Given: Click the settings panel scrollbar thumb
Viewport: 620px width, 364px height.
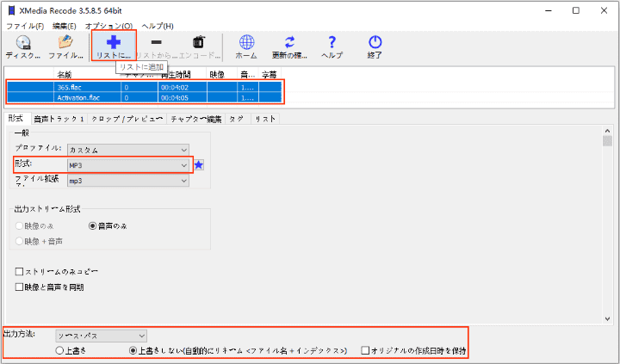Looking at the screenshot, I should (x=607, y=141).
